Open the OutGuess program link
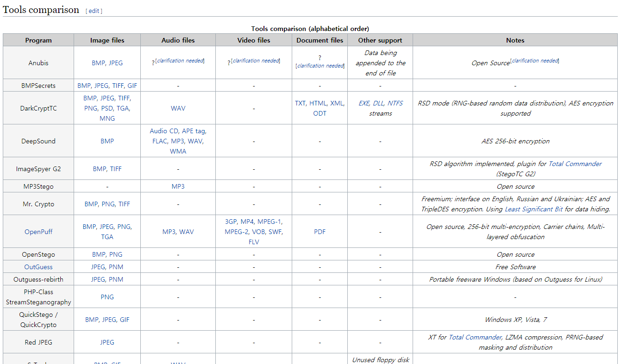The width and height of the screenshot is (621, 364). pos(38,267)
